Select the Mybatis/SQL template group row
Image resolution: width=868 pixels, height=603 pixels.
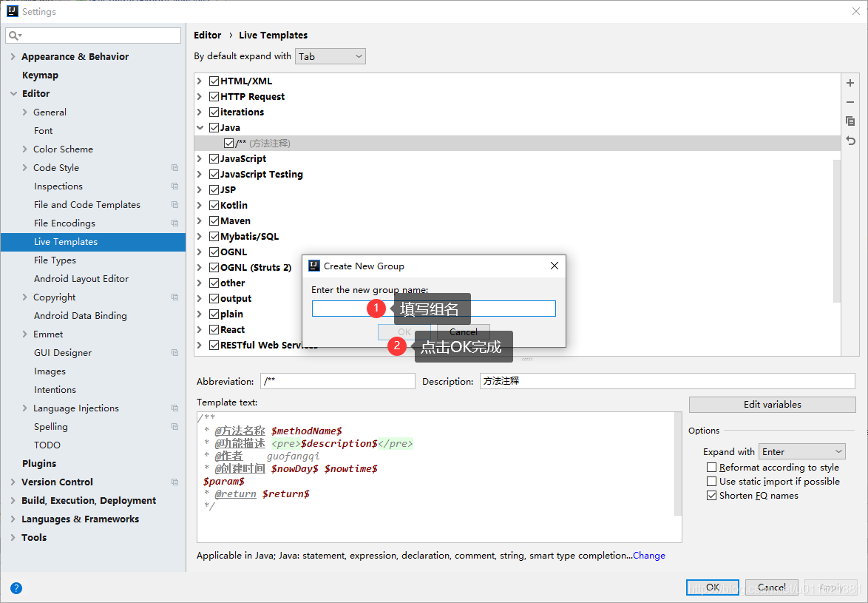pos(518,237)
